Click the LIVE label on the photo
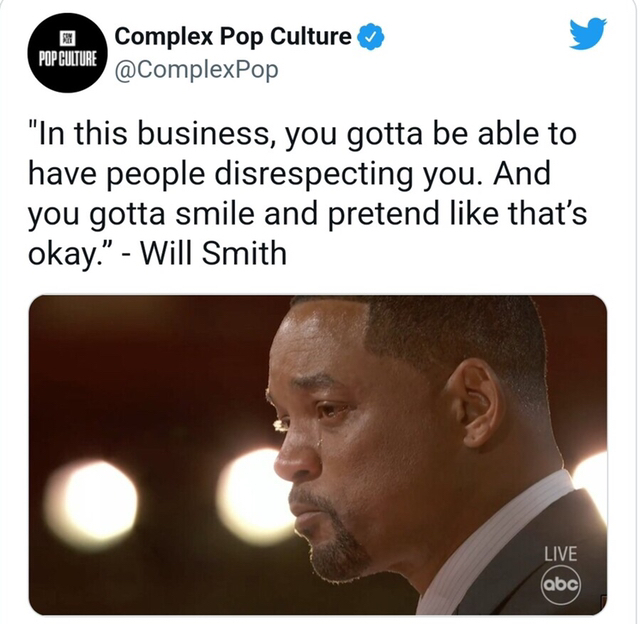 point(560,554)
